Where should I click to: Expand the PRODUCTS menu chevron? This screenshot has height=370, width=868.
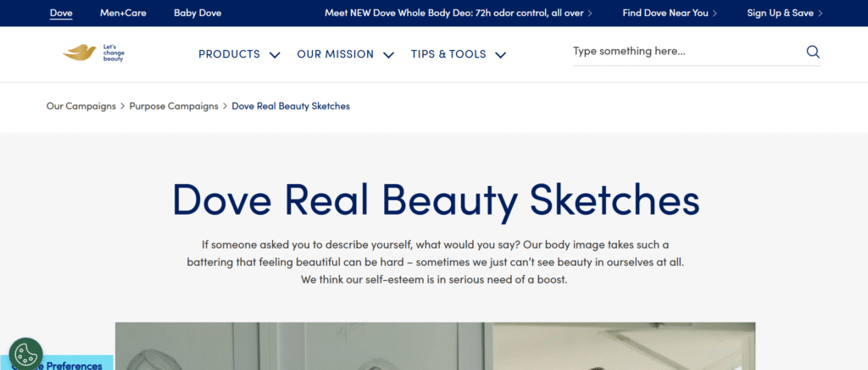tap(275, 54)
